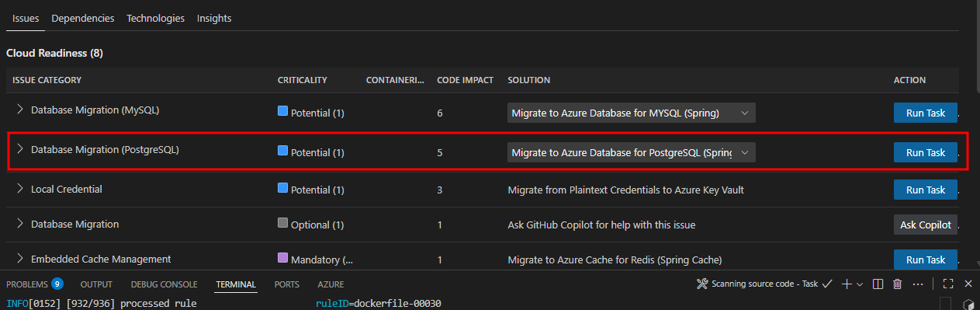Click the Cloud Readiness (8) heading
This screenshot has width=980, height=310.
[x=54, y=53]
